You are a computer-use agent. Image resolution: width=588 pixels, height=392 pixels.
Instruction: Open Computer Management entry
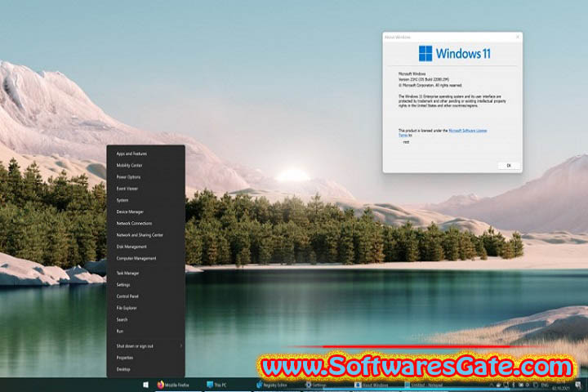146,258
